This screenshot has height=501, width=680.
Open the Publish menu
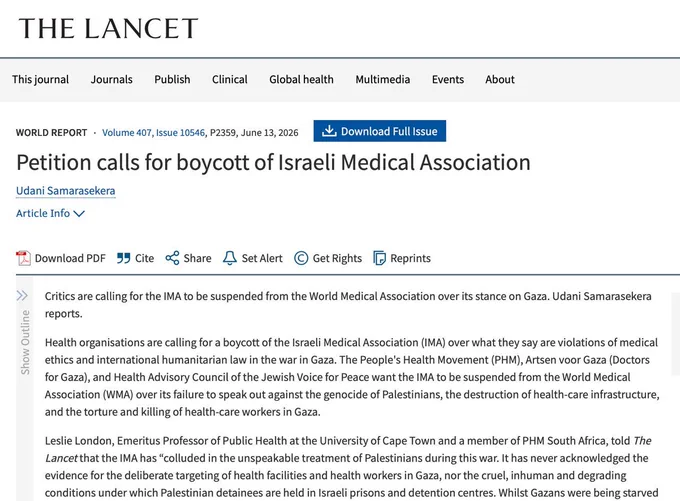(172, 80)
